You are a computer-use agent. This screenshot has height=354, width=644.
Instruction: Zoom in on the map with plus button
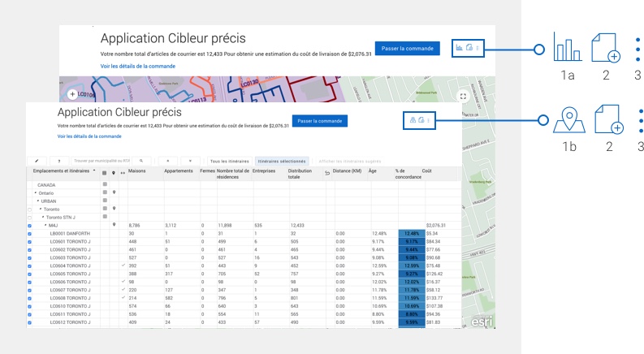(x=72, y=94)
